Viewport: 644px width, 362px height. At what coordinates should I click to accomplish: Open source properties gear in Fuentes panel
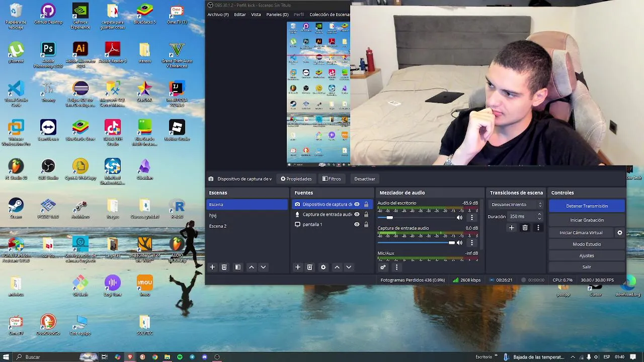click(x=324, y=267)
